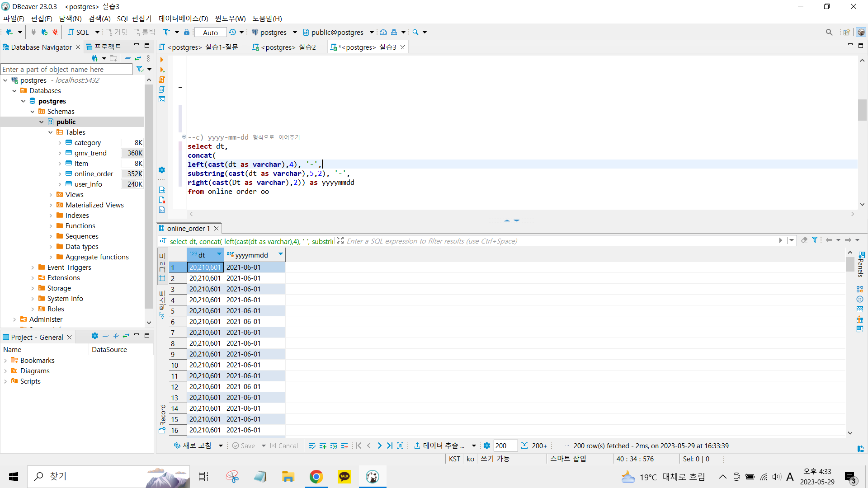The height and width of the screenshot is (488, 868).
Task: Collapse the Tables folder
Action: (51, 132)
